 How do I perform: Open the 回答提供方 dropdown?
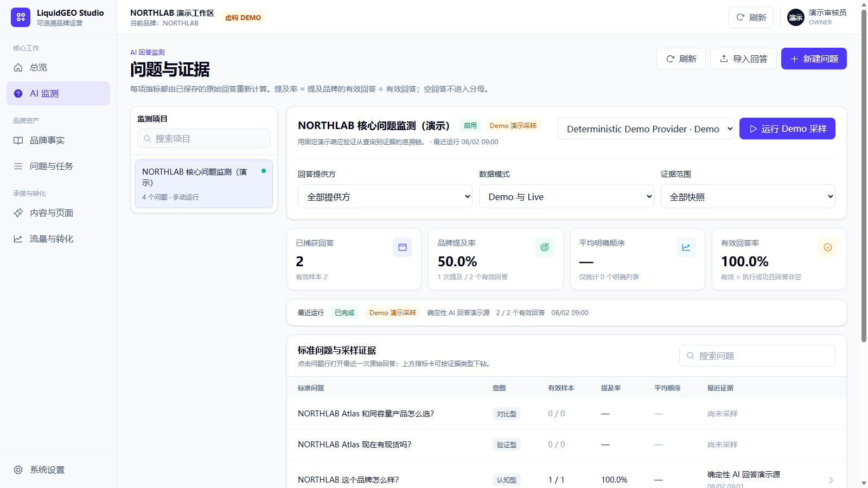tap(385, 196)
